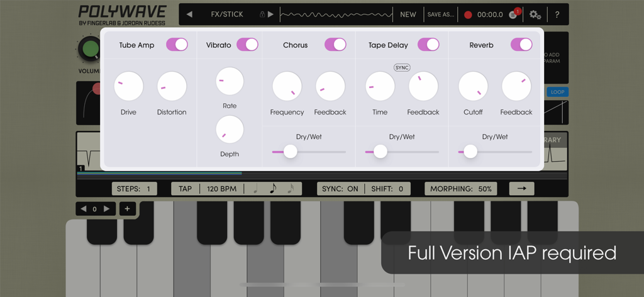Toggle sequencer SYNC: ON
Image resolution: width=644 pixels, height=297 pixels.
tap(340, 189)
